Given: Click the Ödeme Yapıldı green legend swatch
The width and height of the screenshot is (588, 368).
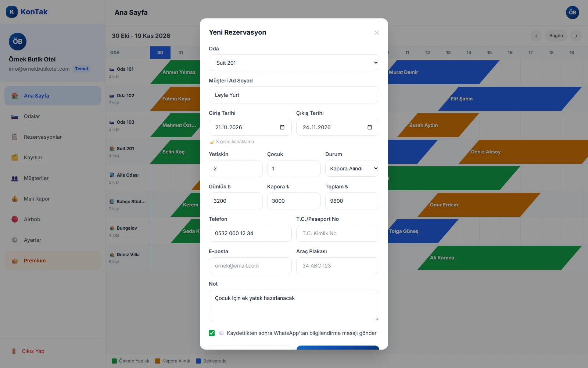Looking at the screenshot, I should [114, 361].
